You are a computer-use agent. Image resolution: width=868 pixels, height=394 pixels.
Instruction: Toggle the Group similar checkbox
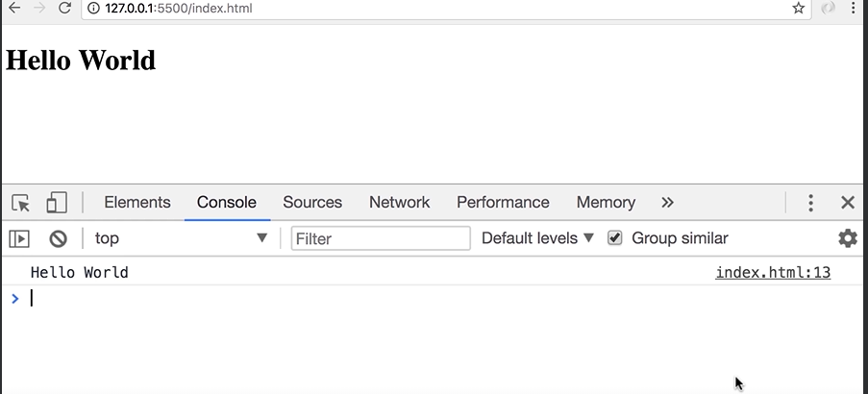click(x=615, y=238)
